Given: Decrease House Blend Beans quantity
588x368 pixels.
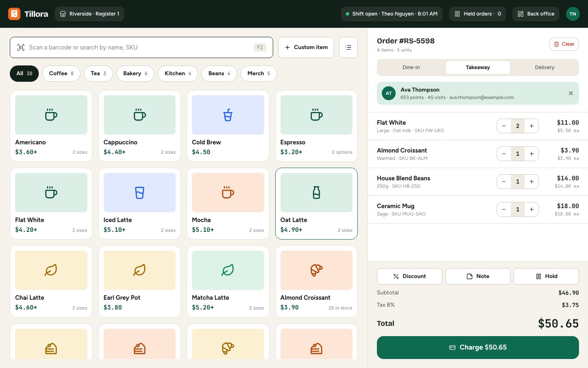Looking at the screenshot, I should tap(504, 182).
